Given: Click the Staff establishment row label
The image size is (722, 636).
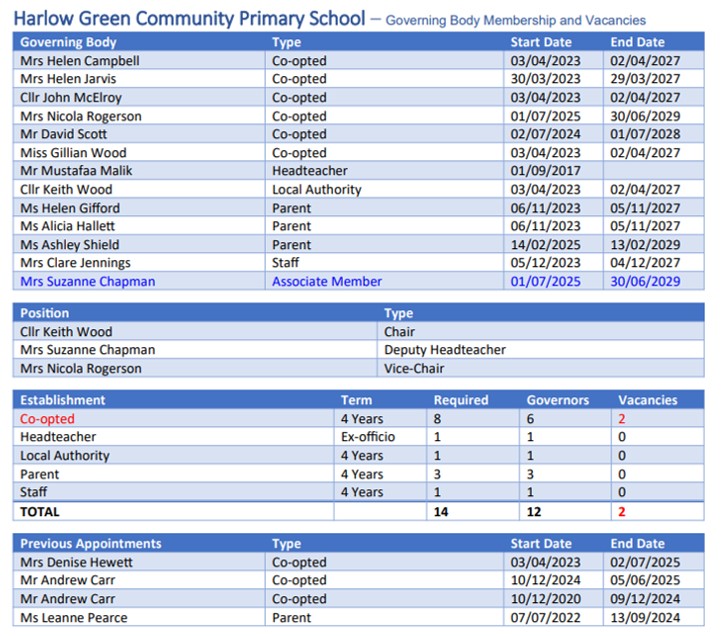Looking at the screenshot, I should pyautogui.click(x=33, y=492).
